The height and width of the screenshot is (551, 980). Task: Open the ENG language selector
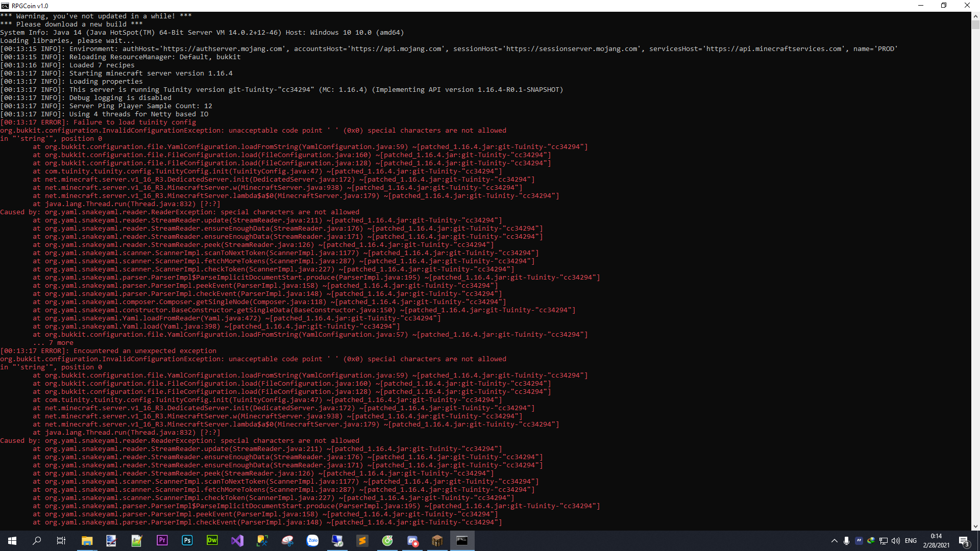tap(911, 541)
